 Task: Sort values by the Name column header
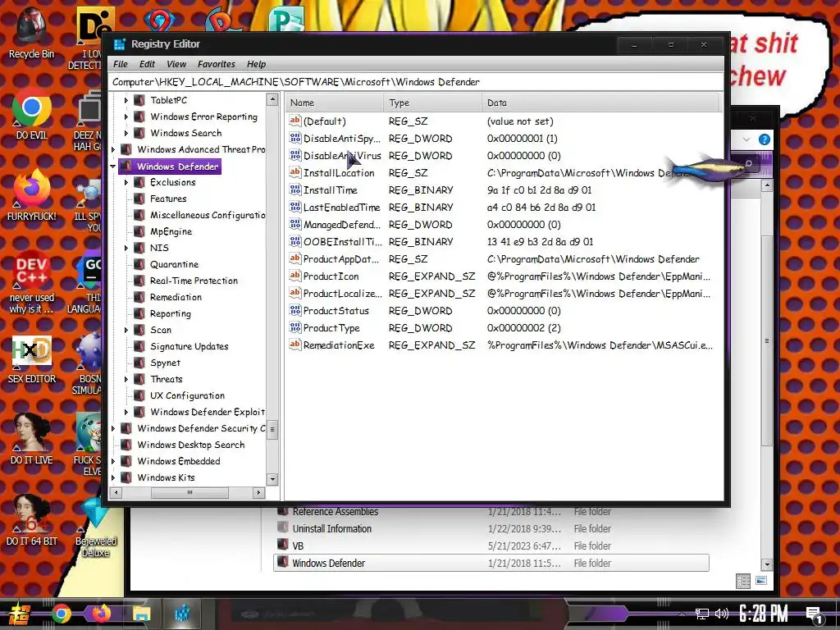point(335,103)
